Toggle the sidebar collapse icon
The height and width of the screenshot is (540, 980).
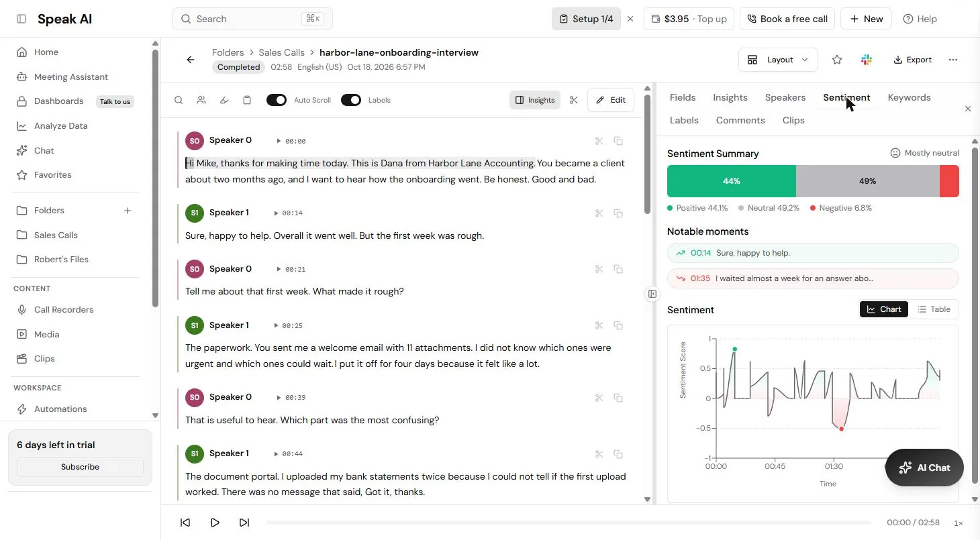point(21,19)
